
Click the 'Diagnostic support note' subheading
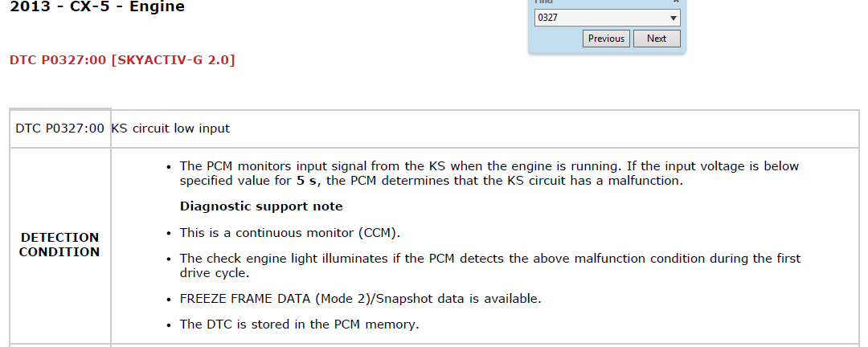[x=261, y=206]
